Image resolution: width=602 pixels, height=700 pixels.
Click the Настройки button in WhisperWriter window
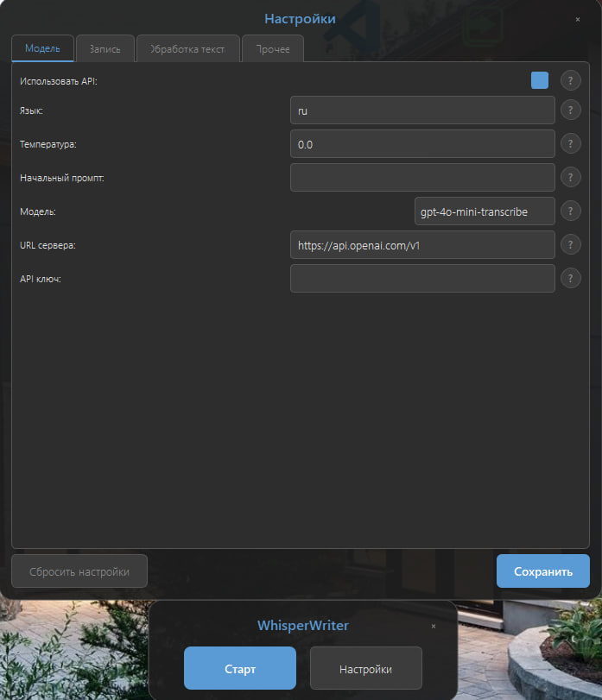pyautogui.click(x=365, y=669)
